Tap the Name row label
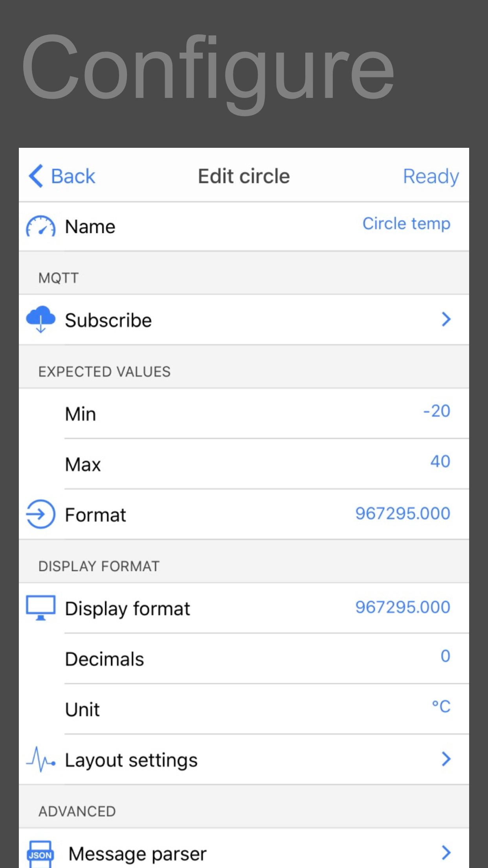This screenshot has width=488, height=868. pyautogui.click(x=90, y=227)
